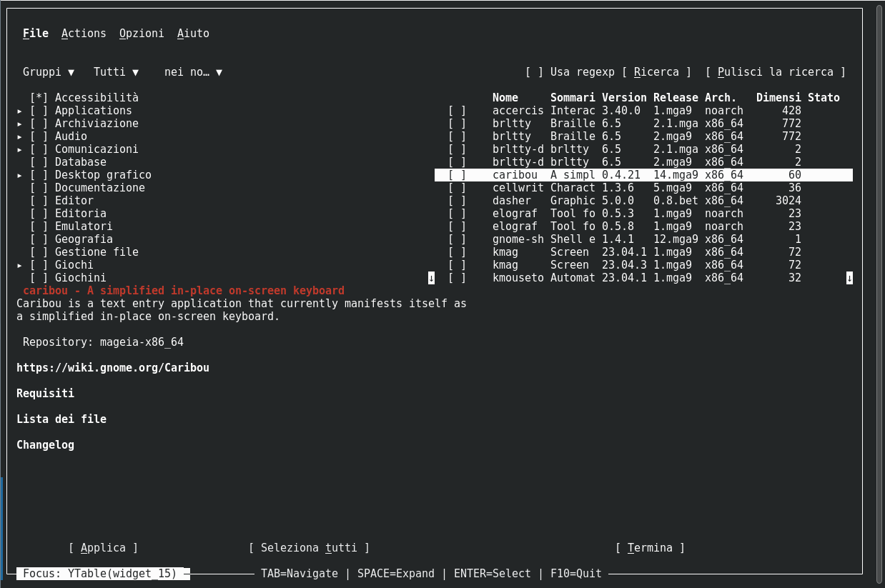Open the Actions menu
This screenshot has width=885, height=588.
(84, 34)
